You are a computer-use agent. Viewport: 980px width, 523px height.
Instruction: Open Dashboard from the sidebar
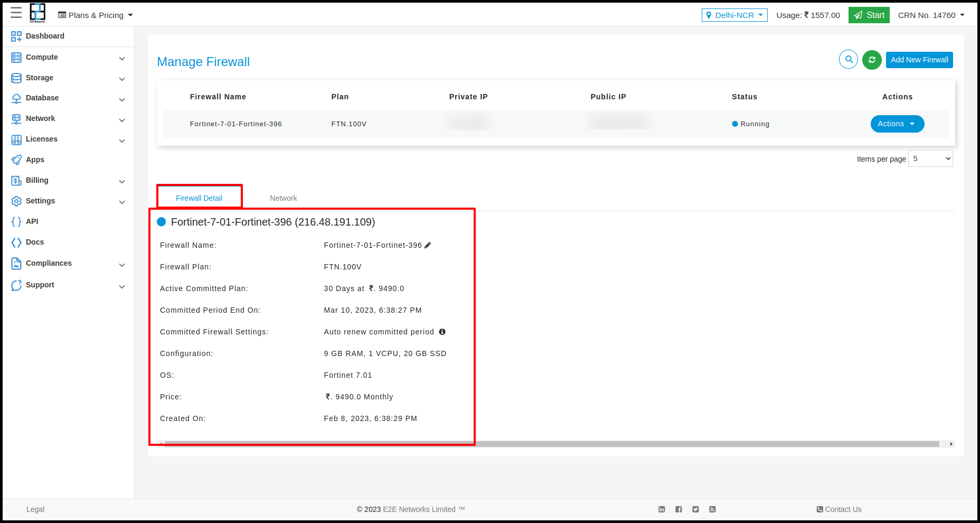tap(45, 36)
